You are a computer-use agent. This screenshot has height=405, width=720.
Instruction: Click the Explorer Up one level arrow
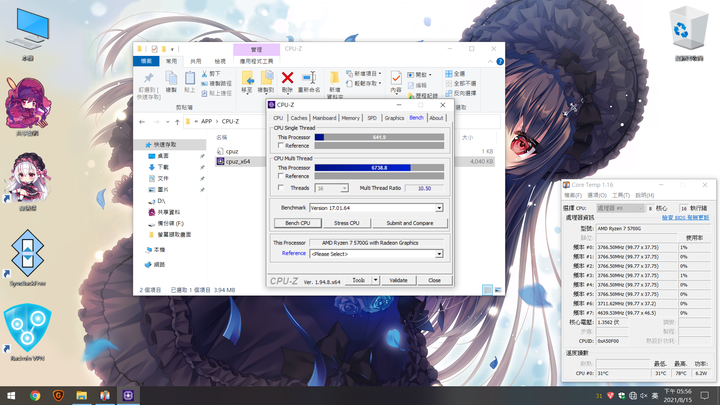pyautogui.click(x=177, y=122)
